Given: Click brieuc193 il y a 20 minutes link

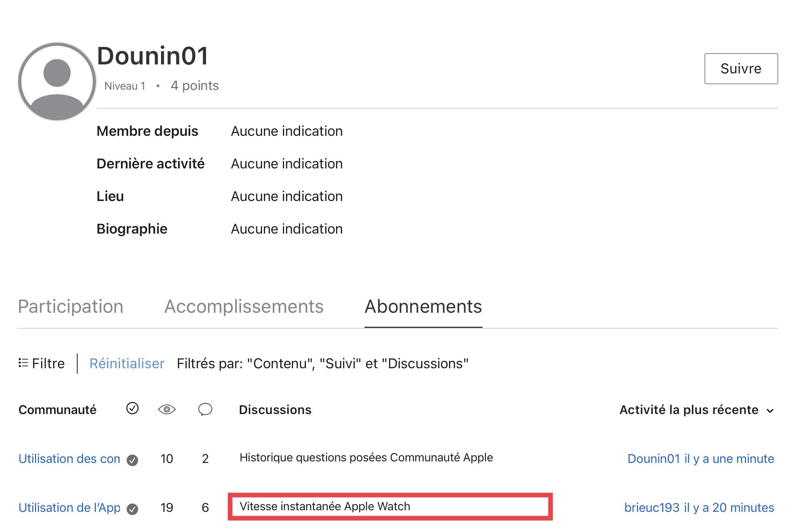Looking at the screenshot, I should [699, 508].
